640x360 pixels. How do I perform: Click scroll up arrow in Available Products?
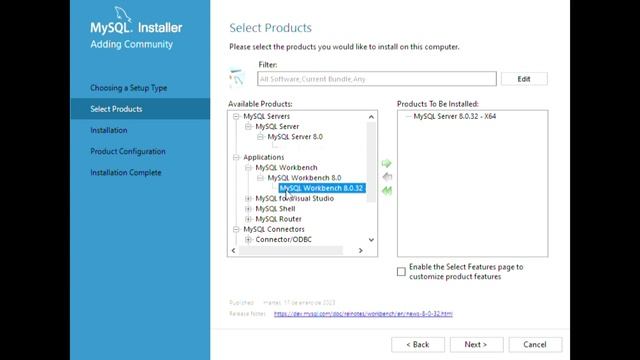coord(371,117)
